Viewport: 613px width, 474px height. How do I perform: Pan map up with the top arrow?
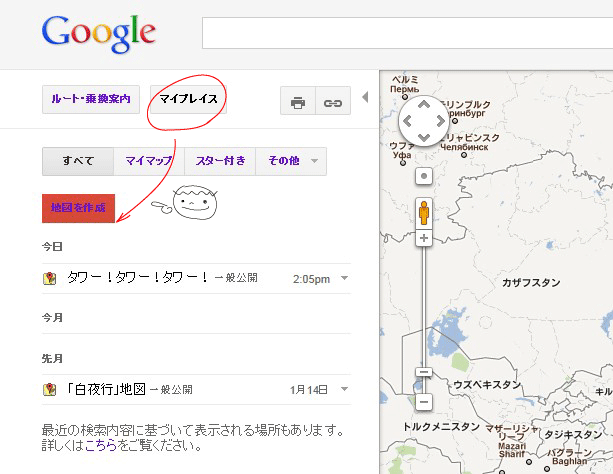click(424, 105)
